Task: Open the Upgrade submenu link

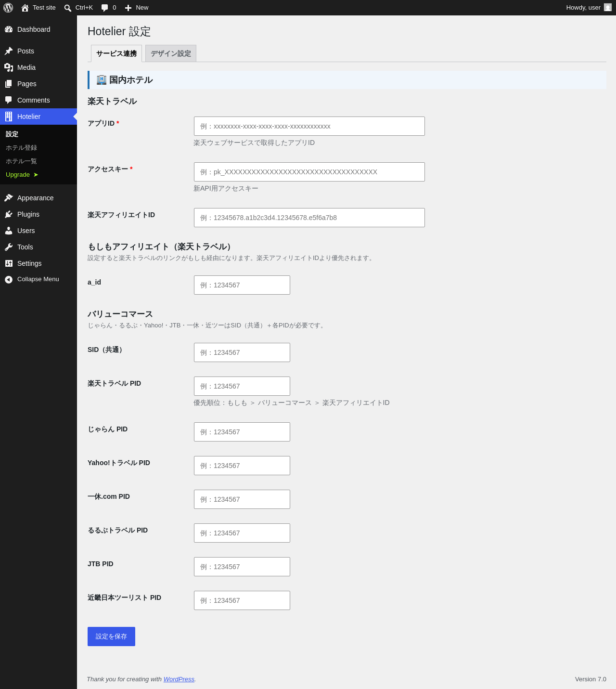Action: 22,175
